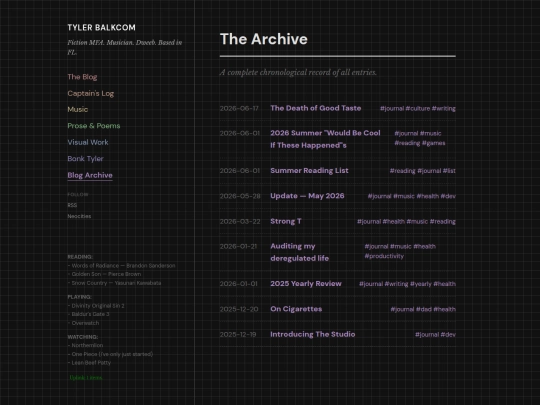Click #health tag on On Cigarettes row
Viewport: 540px width, 405px height.
click(445, 309)
